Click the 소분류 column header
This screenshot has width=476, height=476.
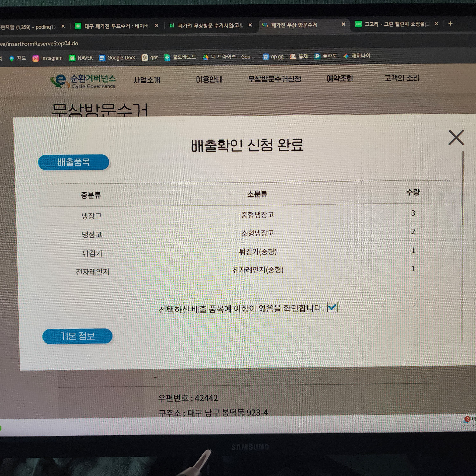[x=257, y=194]
